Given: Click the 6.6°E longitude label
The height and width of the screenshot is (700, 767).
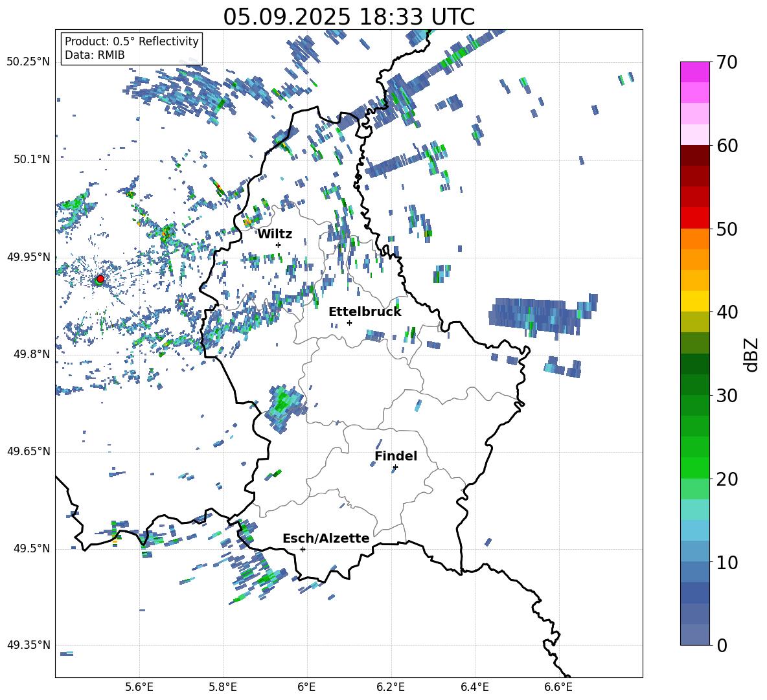Looking at the screenshot, I should (x=558, y=687).
